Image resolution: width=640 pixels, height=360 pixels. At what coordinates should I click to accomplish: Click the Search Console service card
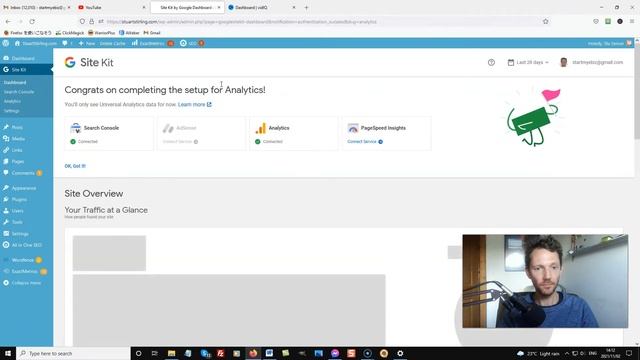coord(109,133)
